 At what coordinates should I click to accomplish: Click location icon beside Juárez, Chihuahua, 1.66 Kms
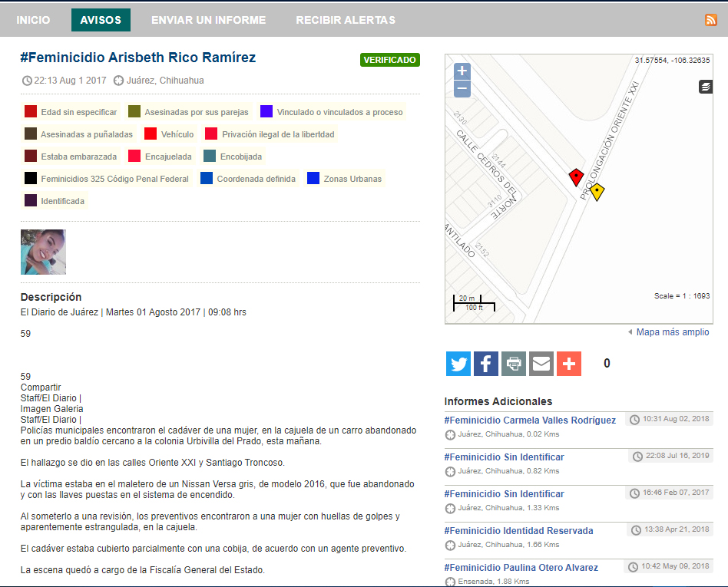[x=450, y=546]
